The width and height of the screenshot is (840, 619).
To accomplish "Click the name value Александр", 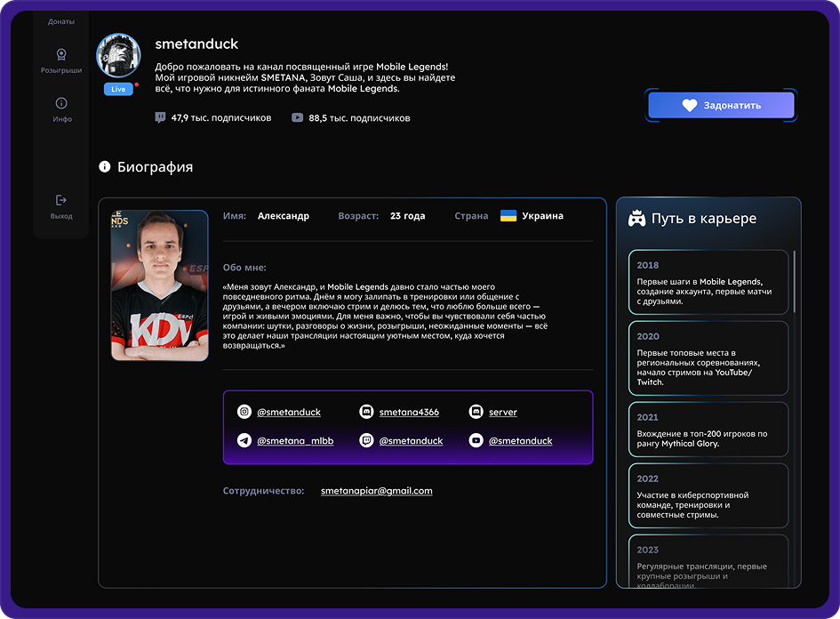I will pos(284,215).
